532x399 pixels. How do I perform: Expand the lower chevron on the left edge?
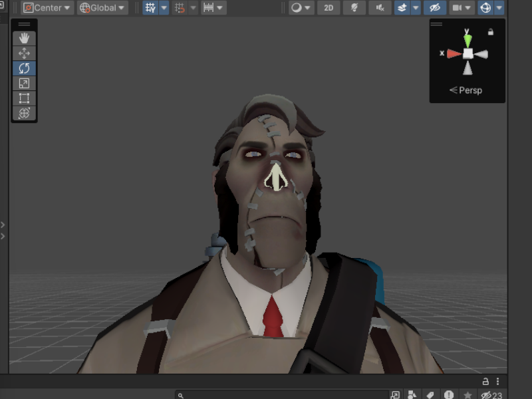pyautogui.click(x=3, y=236)
